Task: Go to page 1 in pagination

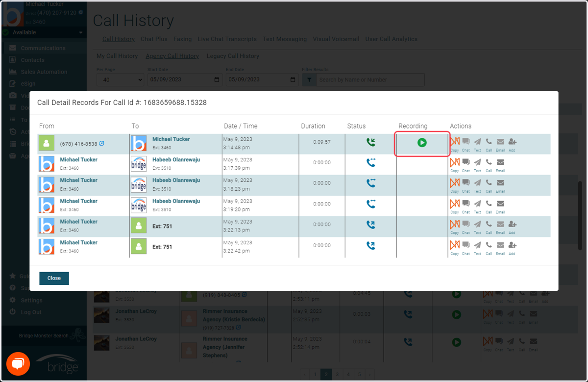Action: (x=315, y=375)
